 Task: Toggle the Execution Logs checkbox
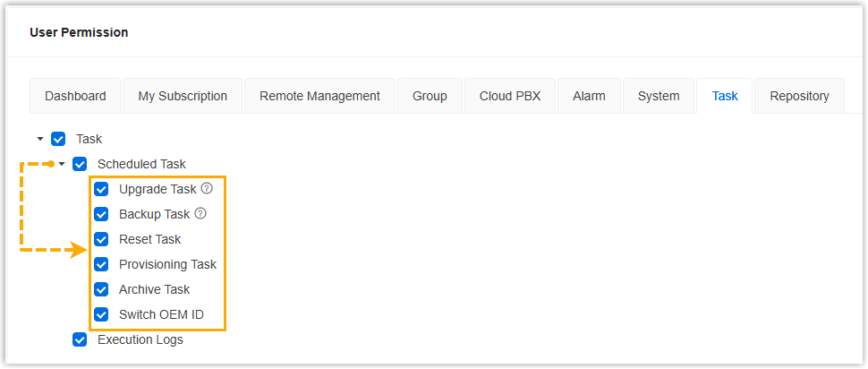pyautogui.click(x=80, y=339)
